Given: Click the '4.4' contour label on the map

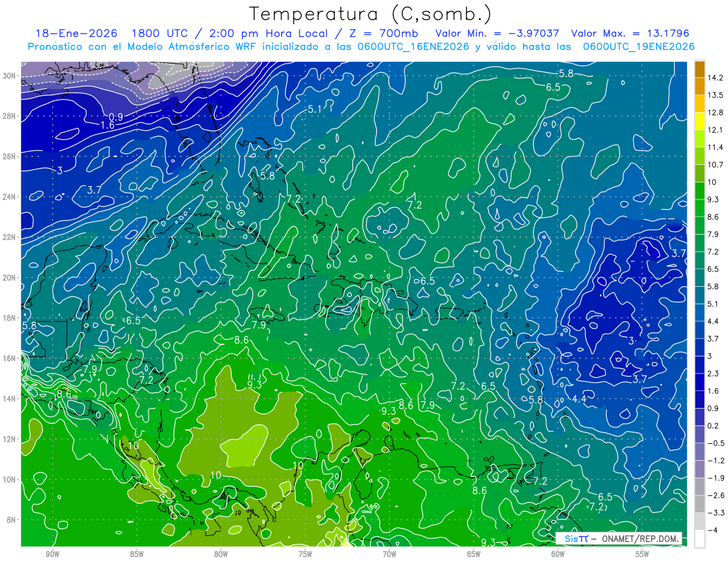Looking at the screenshot, I should tap(579, 399).
